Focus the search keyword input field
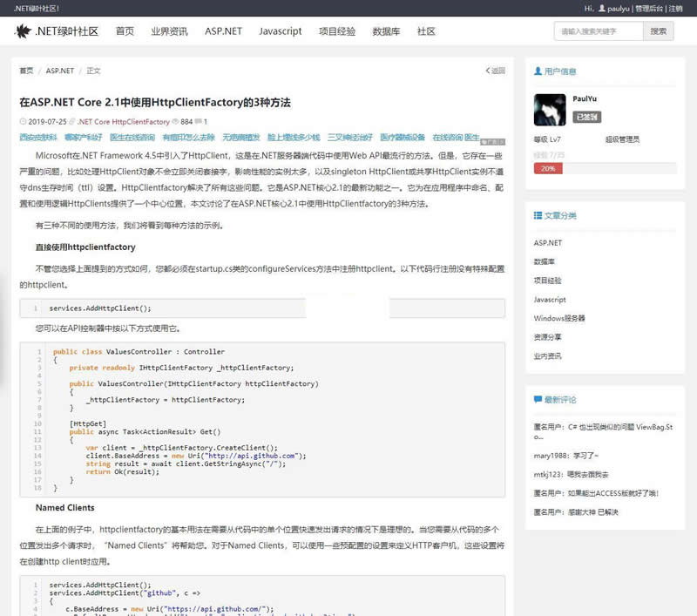Viewport: 697px width, 616px height. click(598, 31)
